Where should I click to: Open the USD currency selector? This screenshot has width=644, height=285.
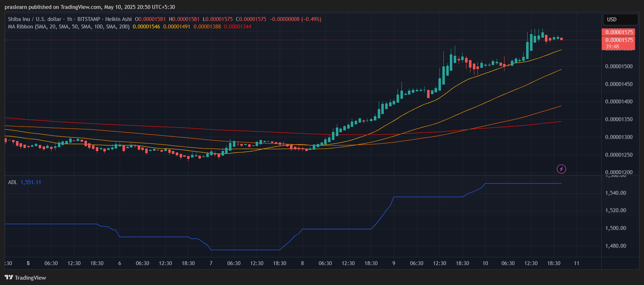(x=620, y=20)
